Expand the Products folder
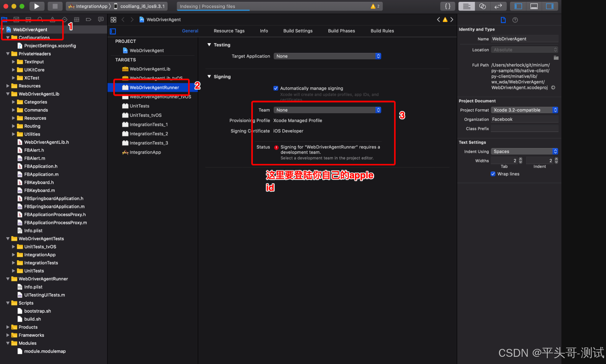606x364 pixels. 8,327
